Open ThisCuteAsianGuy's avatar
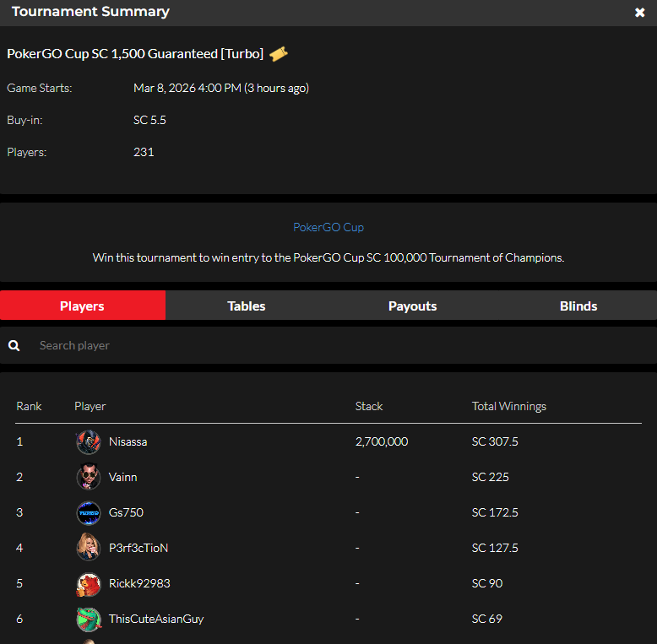This screenshot has height=644, width=657. pyautogui.click(x=89, y=619)
